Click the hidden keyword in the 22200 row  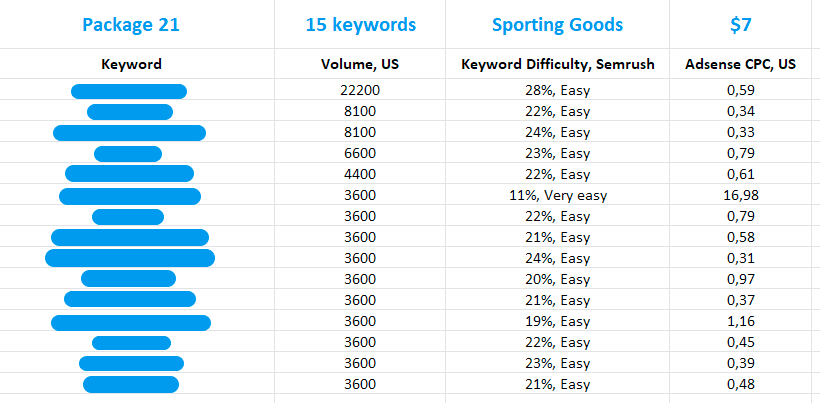click(129, 92)
